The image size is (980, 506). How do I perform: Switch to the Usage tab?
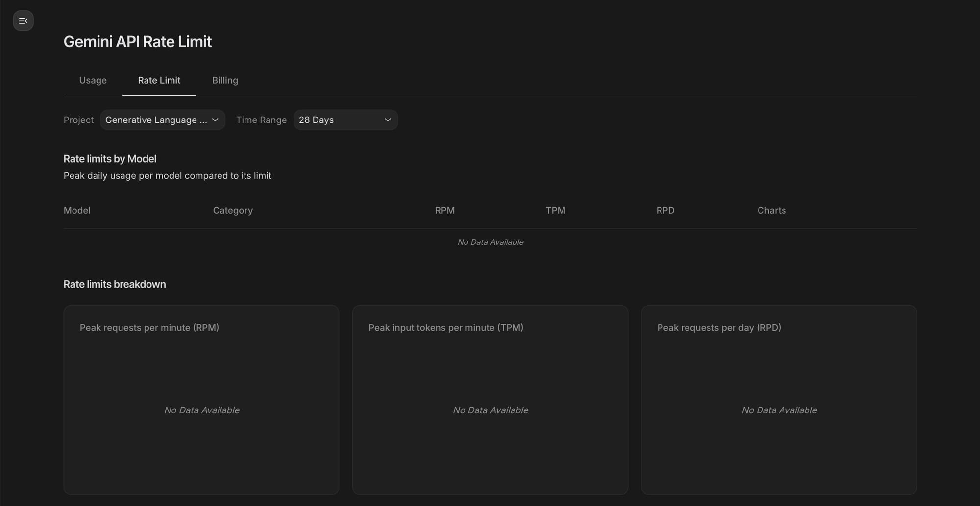pos(93,80)
